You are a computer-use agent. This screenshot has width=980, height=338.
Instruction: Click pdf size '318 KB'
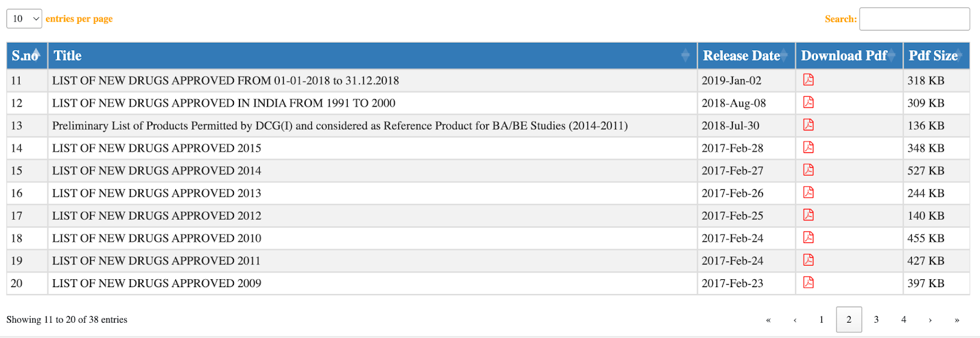[926, 81]
